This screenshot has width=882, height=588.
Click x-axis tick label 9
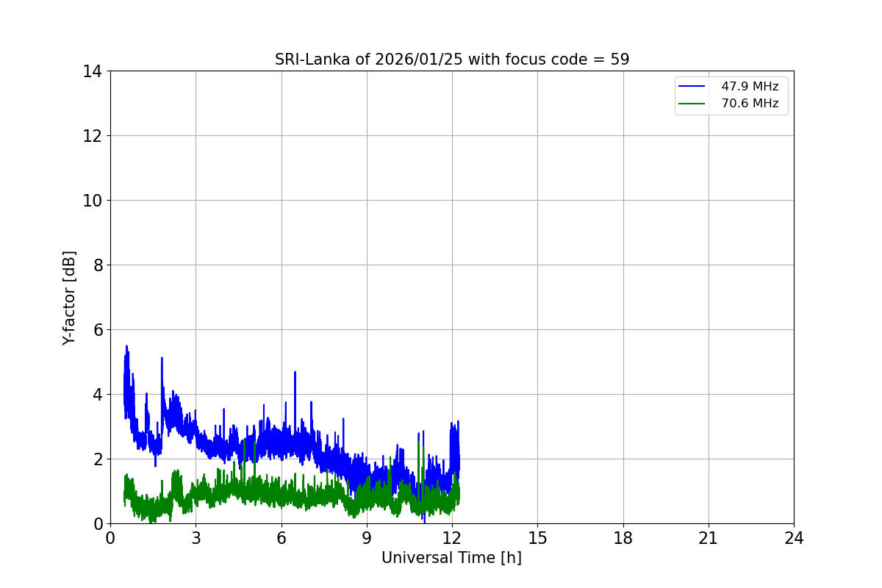pyautogui.click(x=367, y=538)
